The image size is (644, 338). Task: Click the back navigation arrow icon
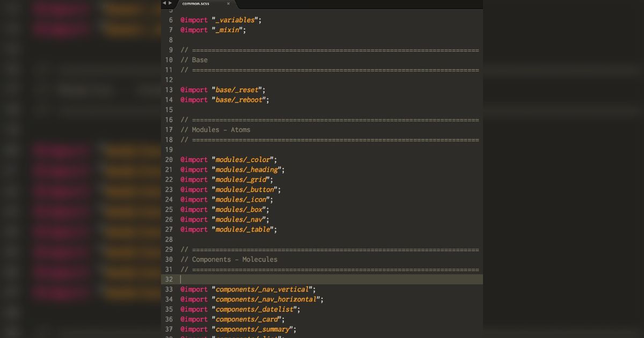point(163,3)
